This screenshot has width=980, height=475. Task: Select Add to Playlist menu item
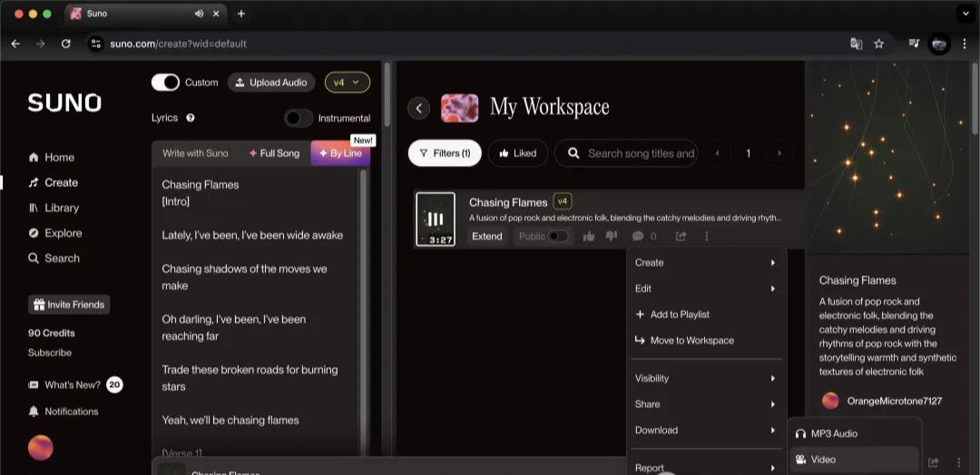680,315
